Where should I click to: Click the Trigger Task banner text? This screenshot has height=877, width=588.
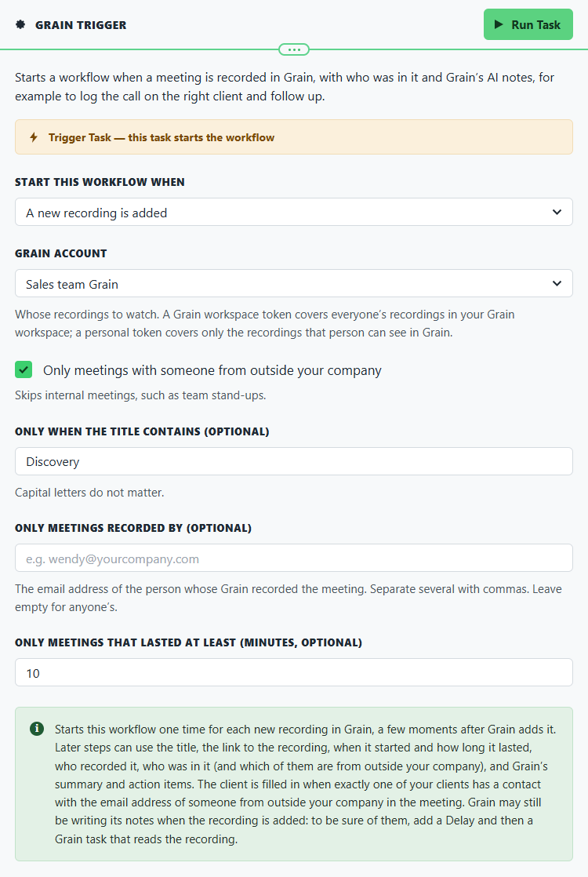(x=162, y=137)
